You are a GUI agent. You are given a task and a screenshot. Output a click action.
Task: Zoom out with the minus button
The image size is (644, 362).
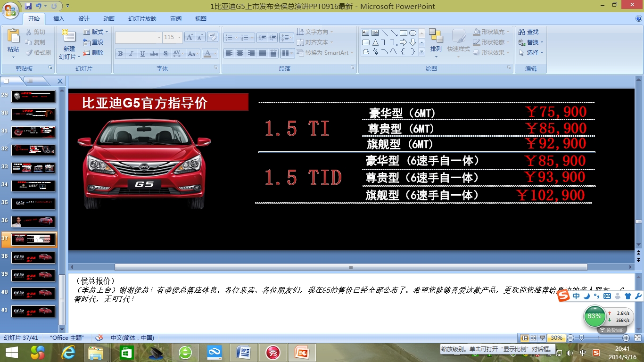pyautogui.click(x=570, y=338)
